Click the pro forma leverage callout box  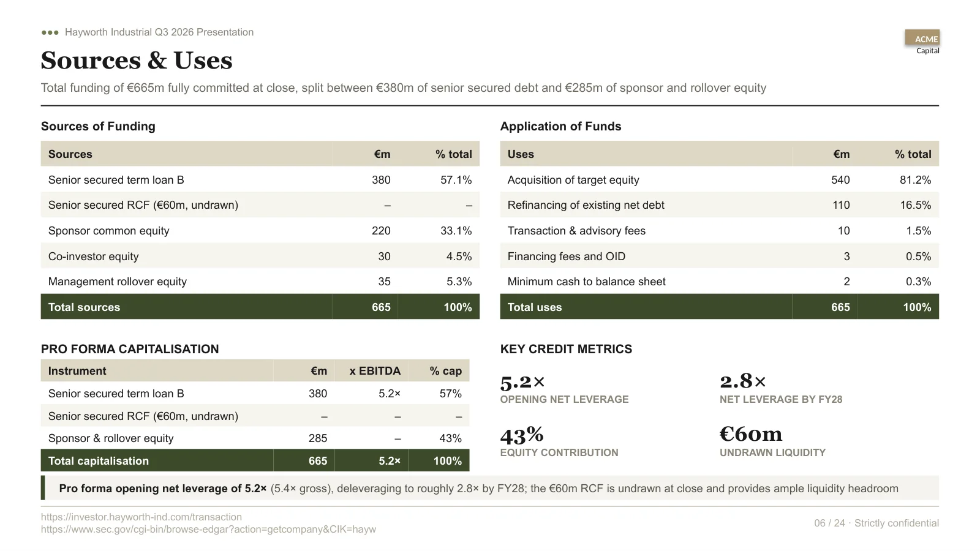tap(490, 488)
